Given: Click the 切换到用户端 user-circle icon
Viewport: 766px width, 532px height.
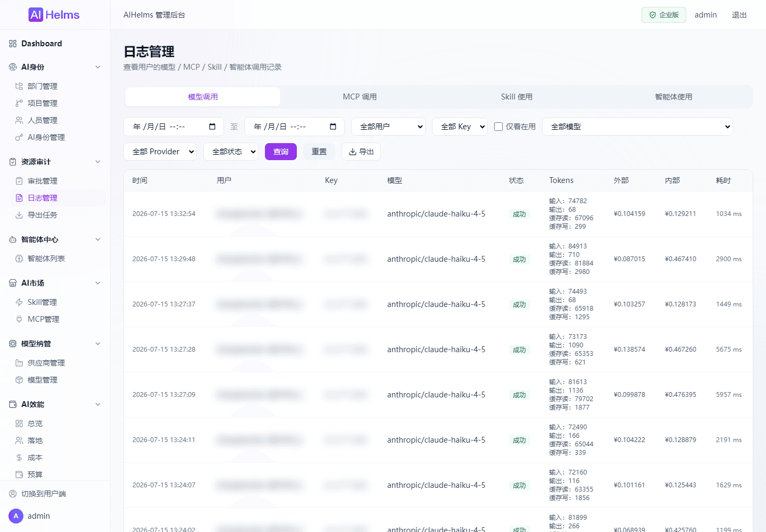Looking at the screenshot, I should tap(13, 494).
